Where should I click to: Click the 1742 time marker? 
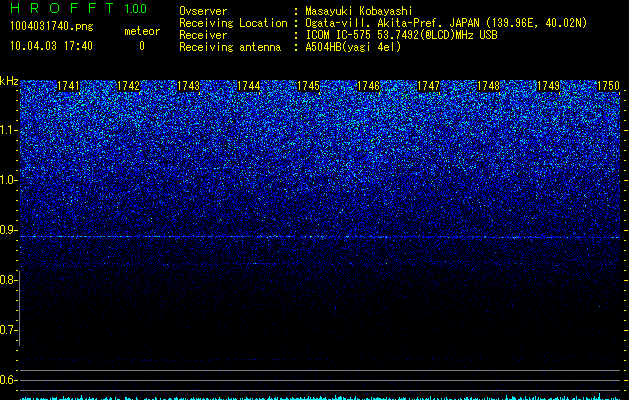[128, 86]
